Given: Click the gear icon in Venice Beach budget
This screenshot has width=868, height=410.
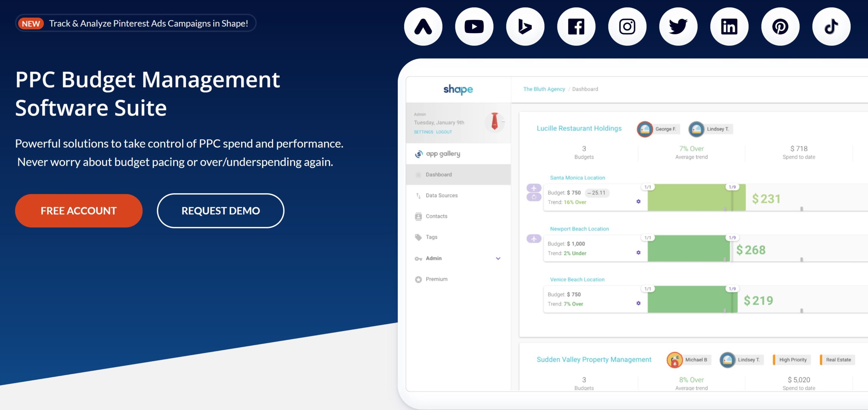Looking at the screenshot, I should pos(638,303).
